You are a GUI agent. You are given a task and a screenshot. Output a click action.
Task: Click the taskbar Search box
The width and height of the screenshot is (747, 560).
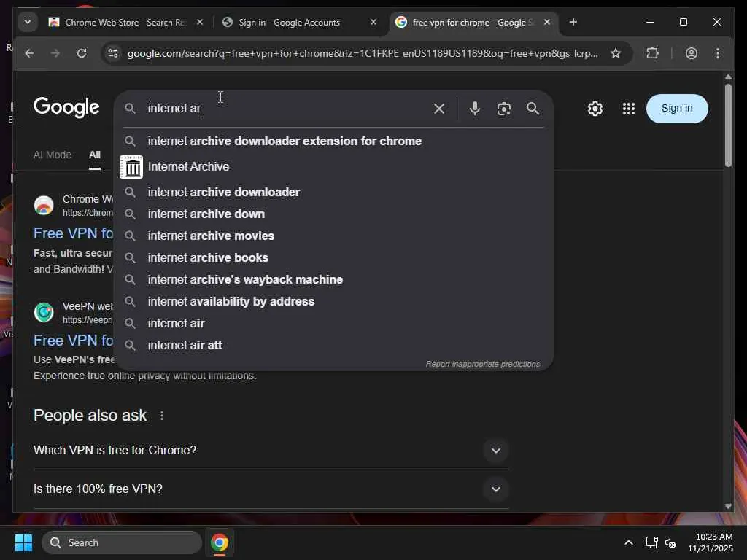tap(122, 542)
